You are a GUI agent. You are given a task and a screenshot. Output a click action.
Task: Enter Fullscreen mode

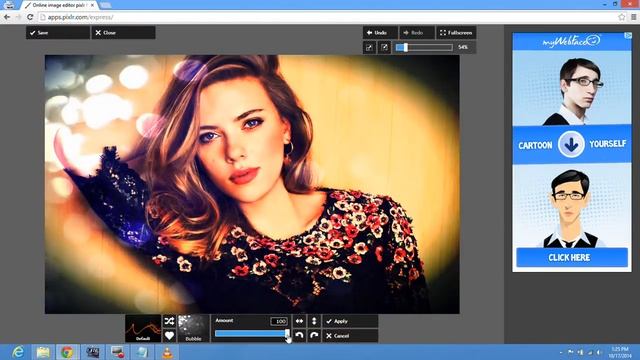(456, 33)
